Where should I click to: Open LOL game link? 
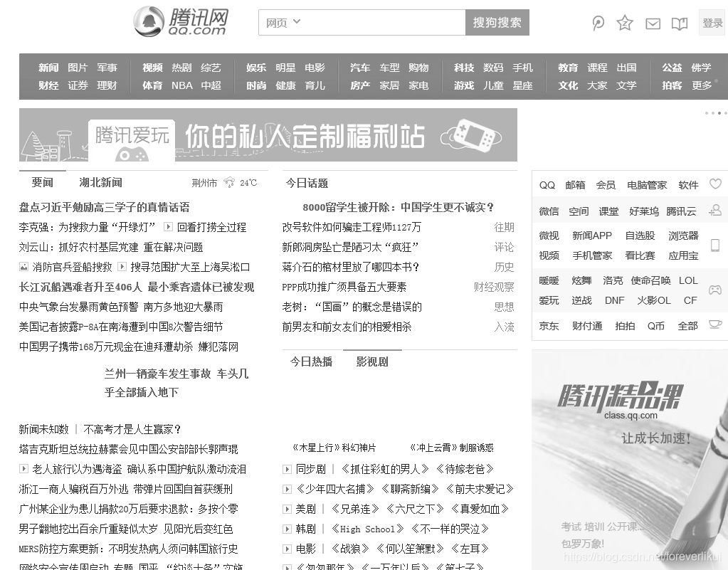pyautogui.click(x=688, y=280)
